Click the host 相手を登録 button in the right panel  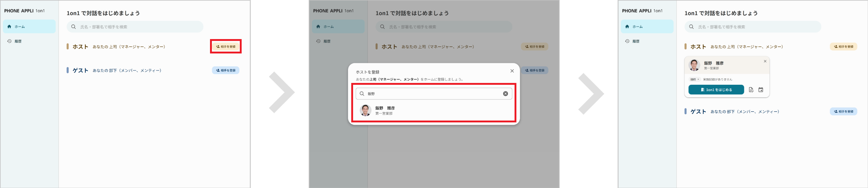844,46
